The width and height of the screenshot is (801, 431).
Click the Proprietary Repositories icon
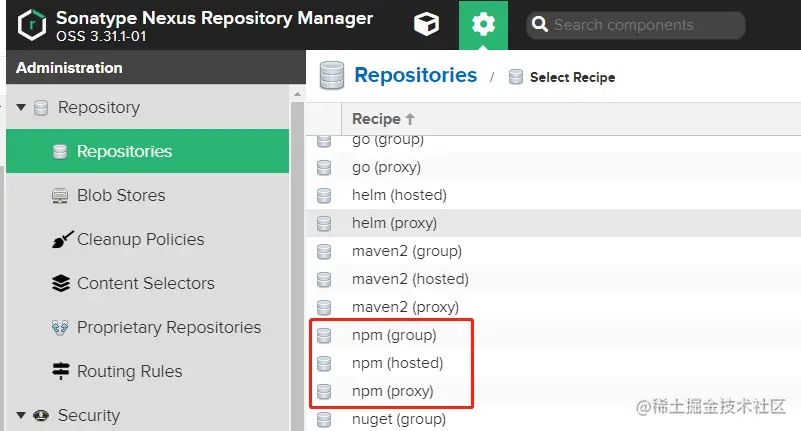60,327
